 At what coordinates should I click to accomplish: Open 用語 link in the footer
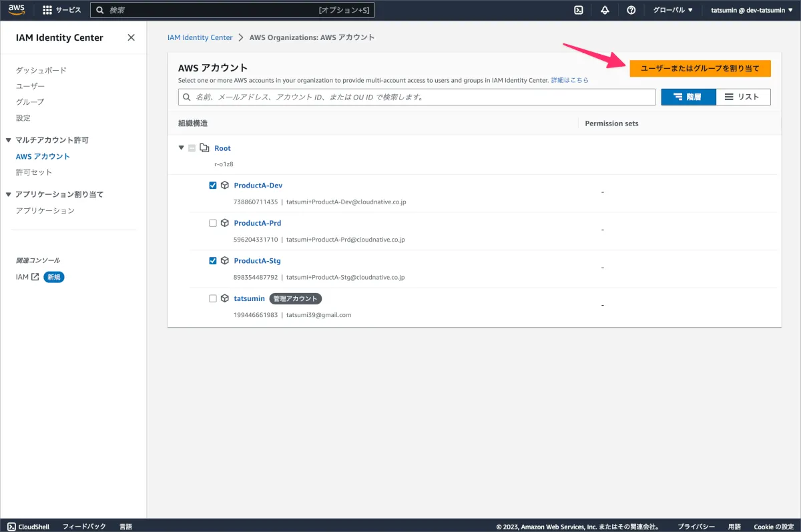pos(734,527)
